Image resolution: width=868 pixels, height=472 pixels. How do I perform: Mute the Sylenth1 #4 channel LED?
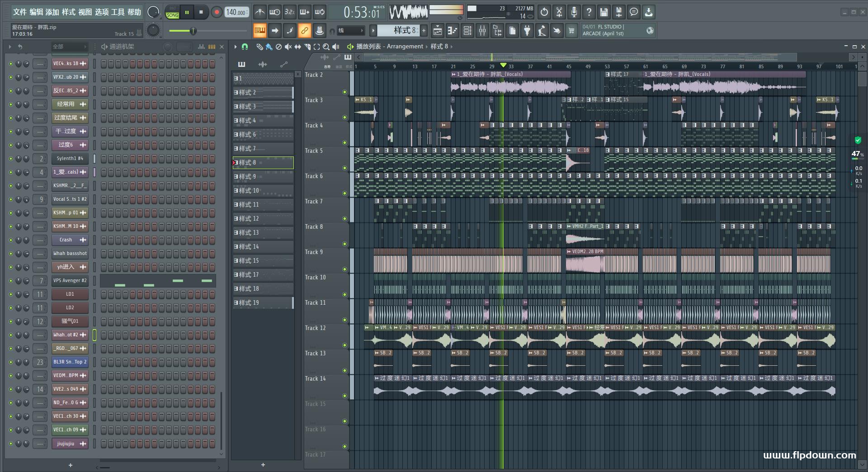click(11, 159)
